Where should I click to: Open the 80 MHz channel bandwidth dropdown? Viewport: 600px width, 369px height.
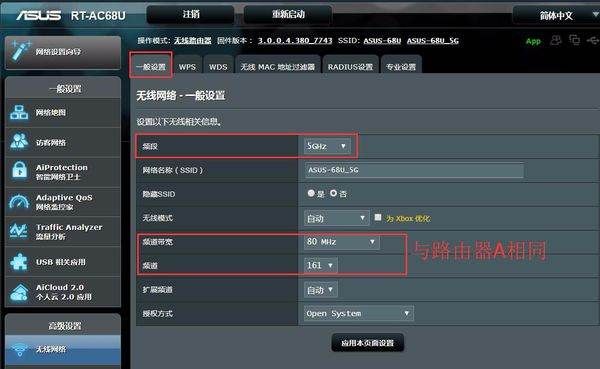341,242
